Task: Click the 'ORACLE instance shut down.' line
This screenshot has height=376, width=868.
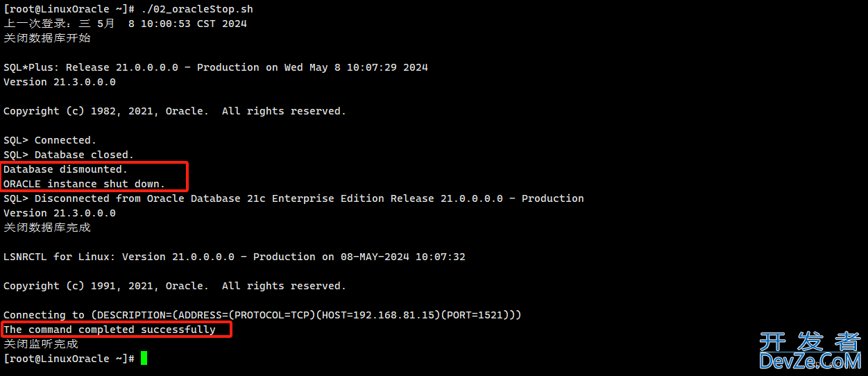Action: click(85, 184)
